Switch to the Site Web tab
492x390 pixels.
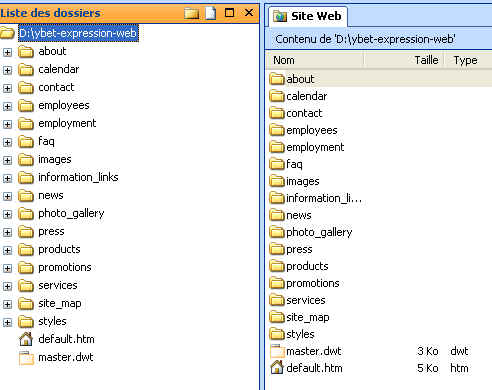tap(307, 16)
